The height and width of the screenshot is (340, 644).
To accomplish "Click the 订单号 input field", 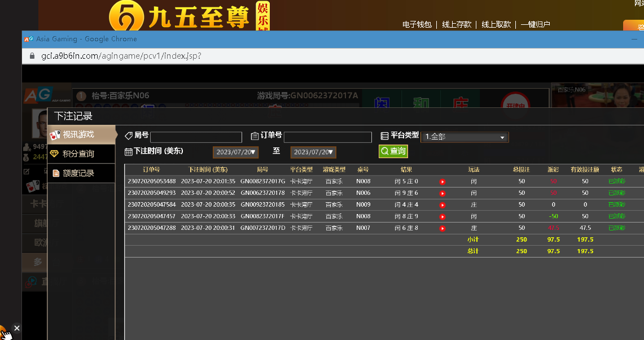I will click(x=328, y=137).
